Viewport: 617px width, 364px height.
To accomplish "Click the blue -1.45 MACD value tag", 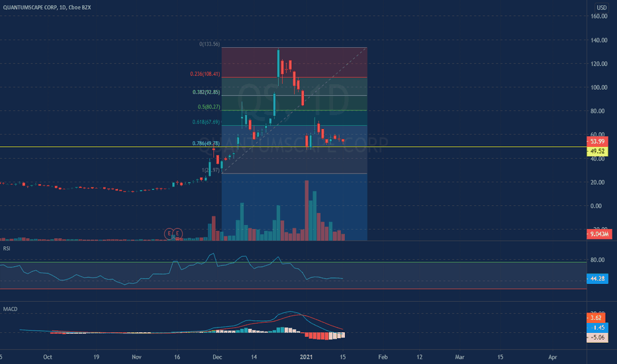I will tap(597, 328).
